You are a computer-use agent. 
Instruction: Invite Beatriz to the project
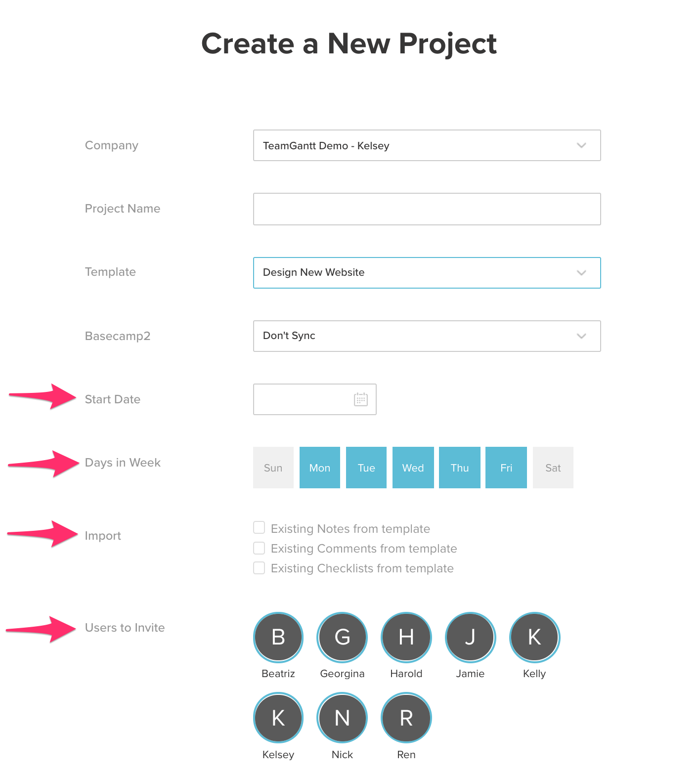click(278, 638)
